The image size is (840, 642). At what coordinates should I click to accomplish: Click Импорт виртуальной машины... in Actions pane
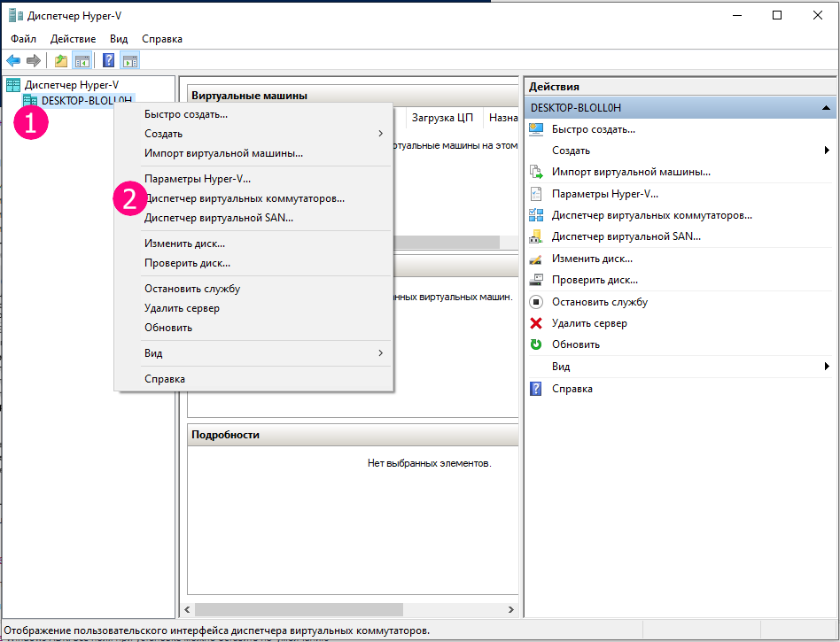[x=631, y=172]
